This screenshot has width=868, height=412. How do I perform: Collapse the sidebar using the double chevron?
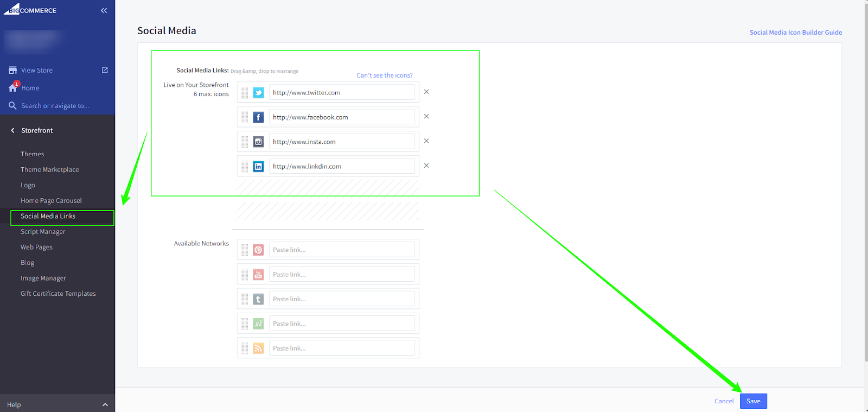pos(104,10)
